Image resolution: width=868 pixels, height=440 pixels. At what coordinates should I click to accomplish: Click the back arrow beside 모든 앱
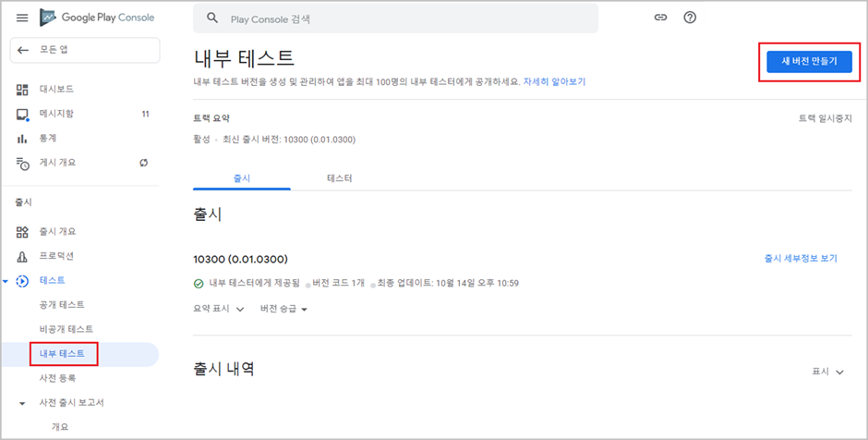click(x=23, y=50)
